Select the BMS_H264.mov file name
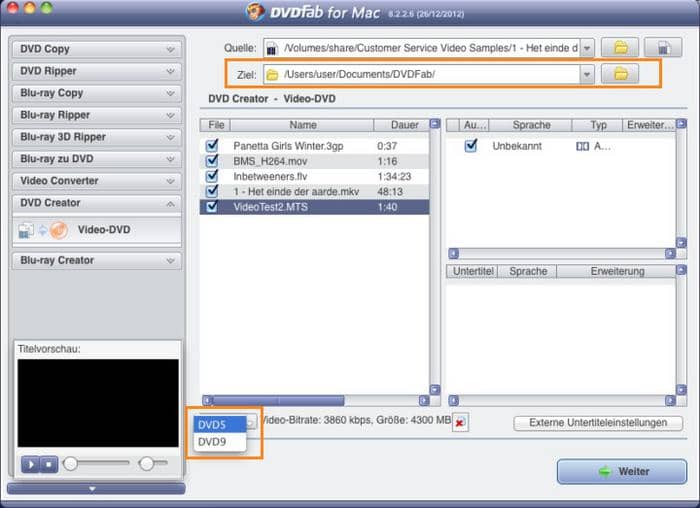This screenshot has width=700, height=508. click(x=270, y=161)
